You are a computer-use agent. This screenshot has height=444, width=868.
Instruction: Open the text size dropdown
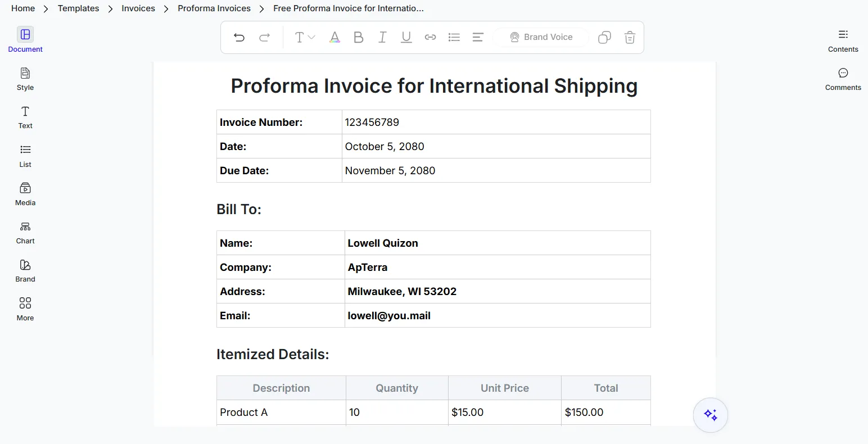coord(305,37)
